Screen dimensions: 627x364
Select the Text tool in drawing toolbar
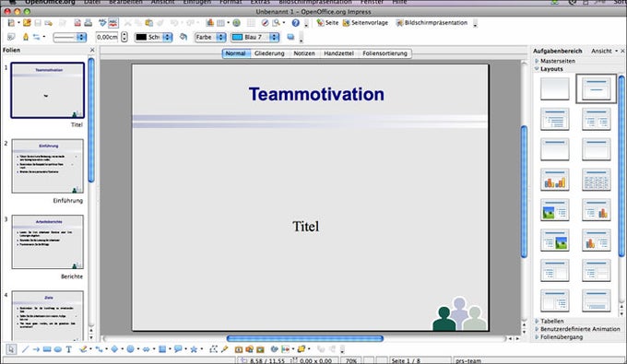pos(69,349)
